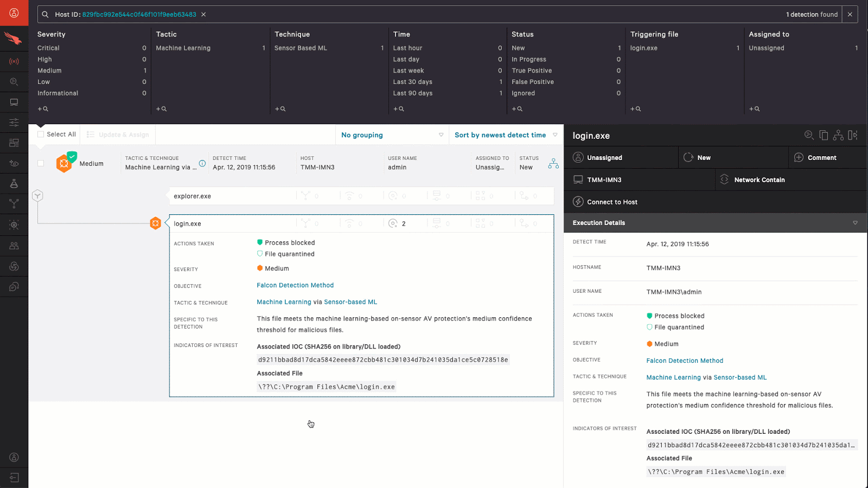This screenshot has height=488, width=868.
Task: Copy detection details using the copy icon
Action: click(x=824, y=135)
